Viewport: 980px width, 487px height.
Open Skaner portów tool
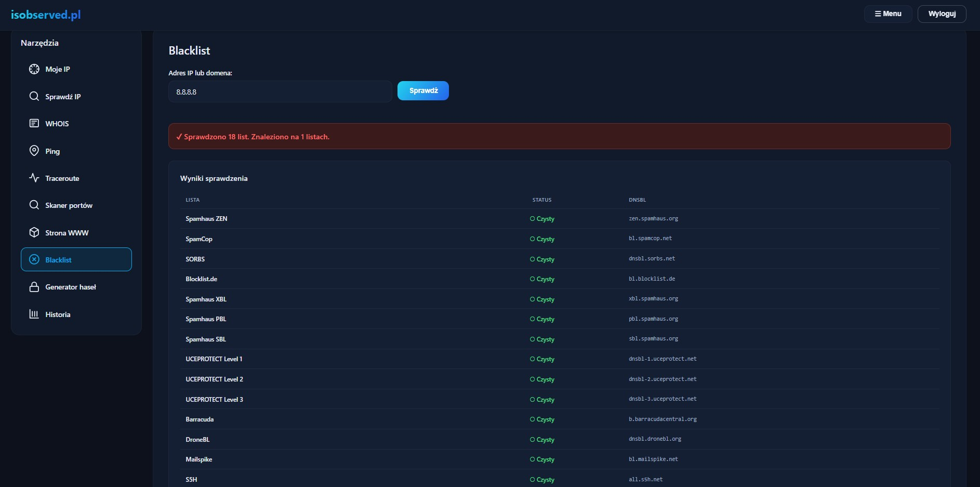click(76, 205)
